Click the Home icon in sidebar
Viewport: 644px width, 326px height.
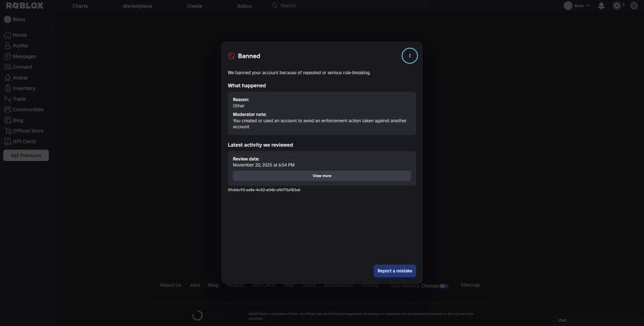pos(8,35)
